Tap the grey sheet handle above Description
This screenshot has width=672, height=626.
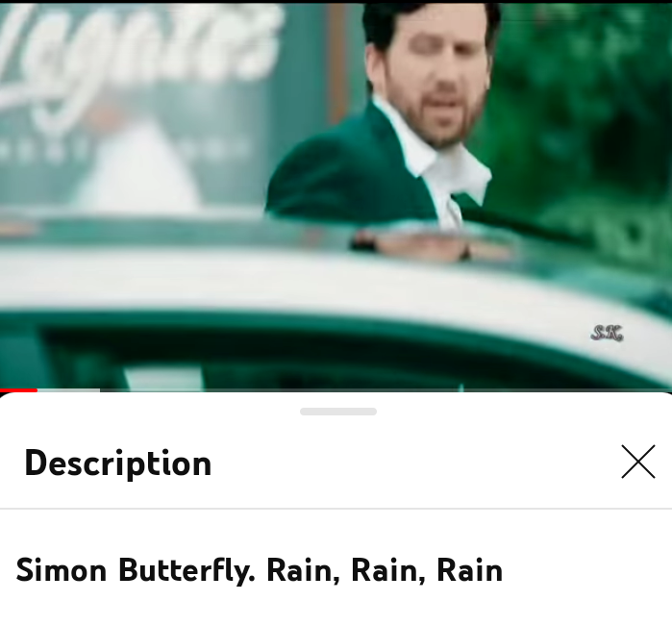point(338,412)
